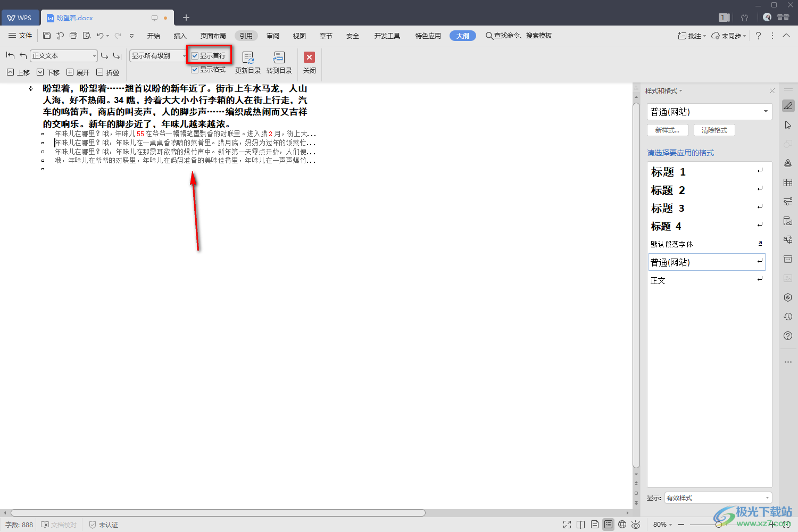798x532 pixels.
Task: Apply the 标题 1 style
Action: 707,172
